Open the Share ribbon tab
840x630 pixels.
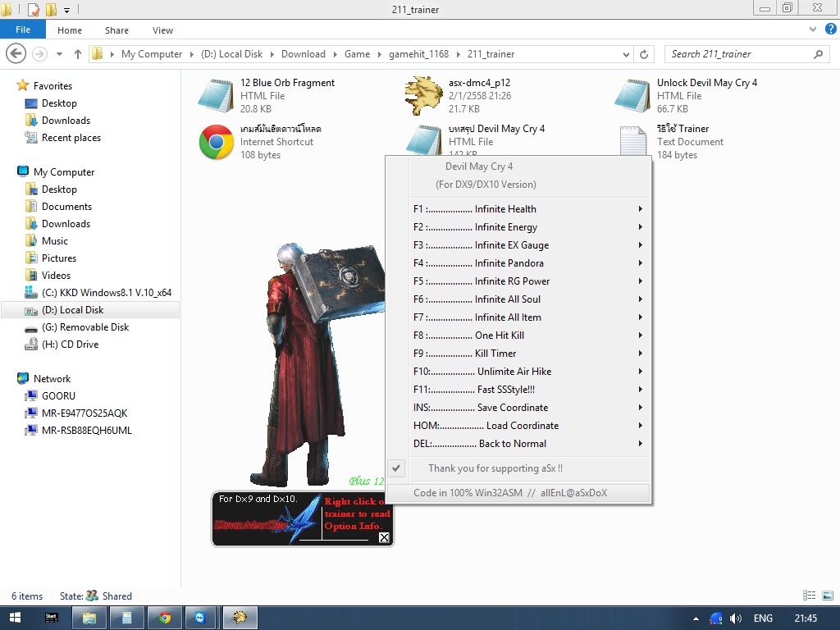[116, 30]
